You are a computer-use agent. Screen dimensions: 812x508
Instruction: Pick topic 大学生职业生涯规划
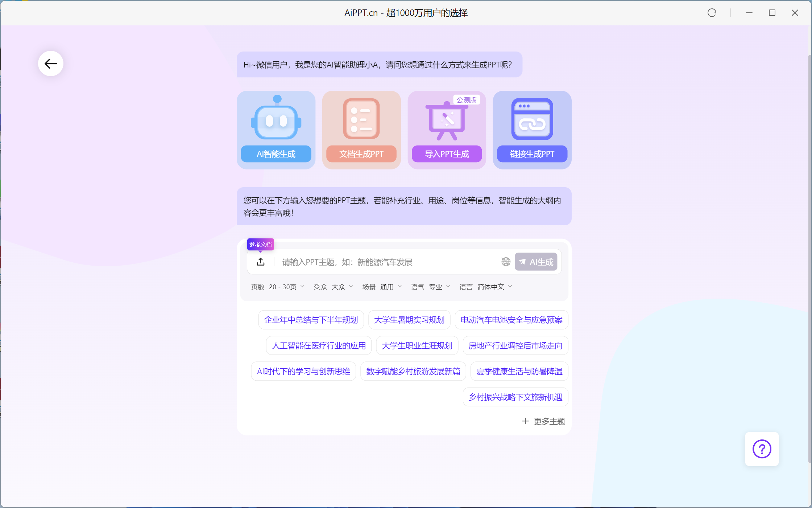(417, 346)
